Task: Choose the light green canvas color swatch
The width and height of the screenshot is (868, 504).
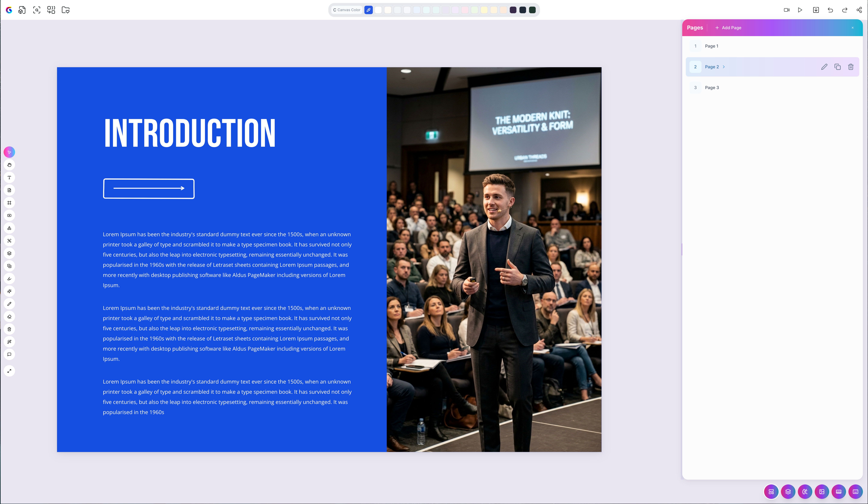Action: [475, 10]
